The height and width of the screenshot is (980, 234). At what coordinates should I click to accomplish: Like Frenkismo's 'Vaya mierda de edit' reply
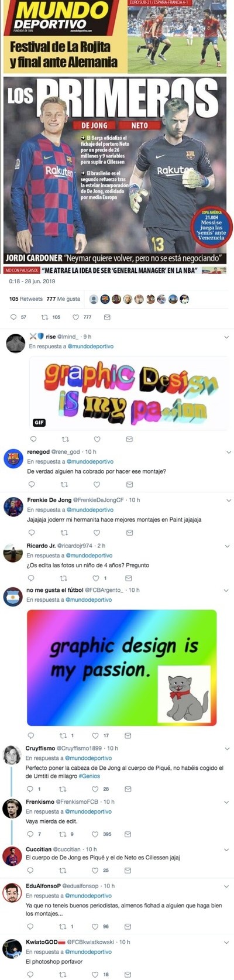95,834
